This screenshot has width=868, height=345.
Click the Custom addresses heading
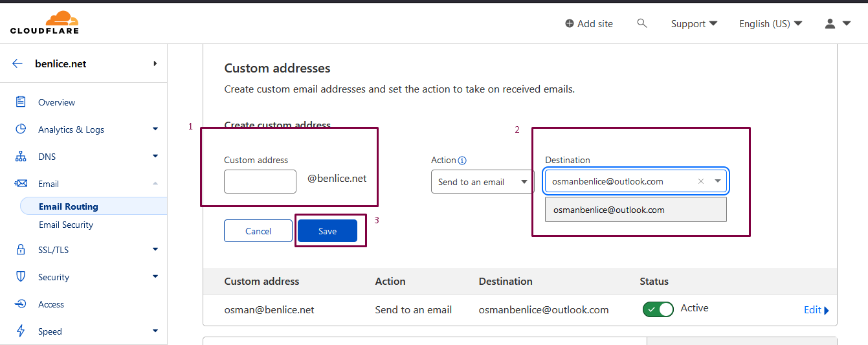pyautogui.click(x=278, y=68)
